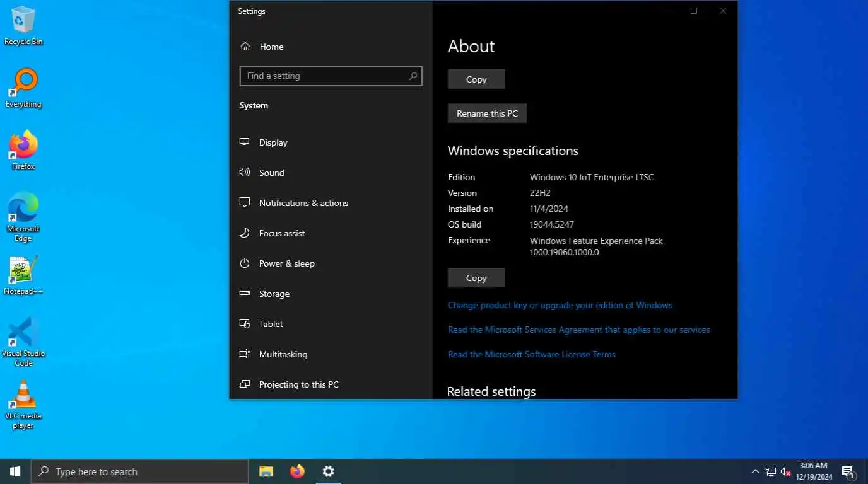Maximize the Settings window
This screenshot has width=868, height=484.
coord(693,11)
